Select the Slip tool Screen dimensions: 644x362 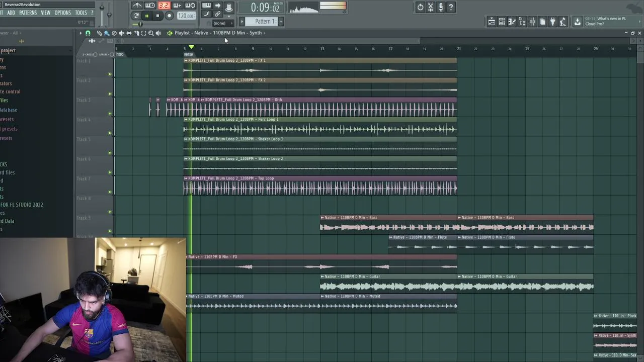point(129,33)
